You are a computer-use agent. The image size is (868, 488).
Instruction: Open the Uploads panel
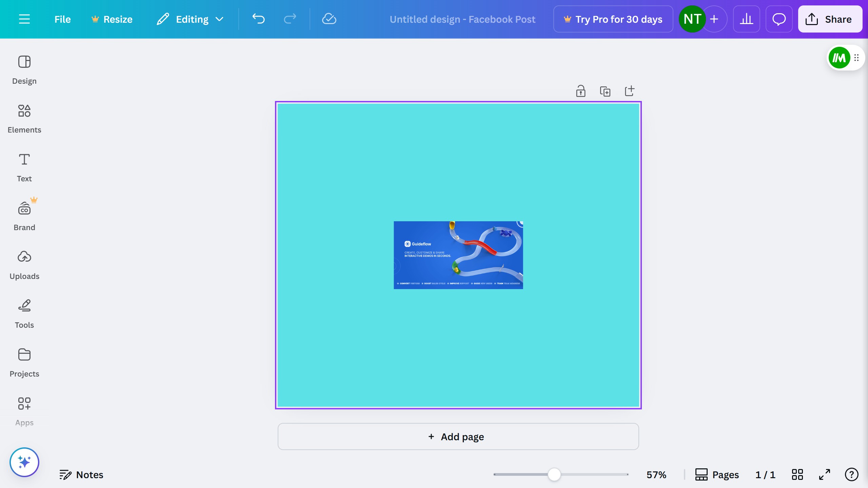point(24,265)
